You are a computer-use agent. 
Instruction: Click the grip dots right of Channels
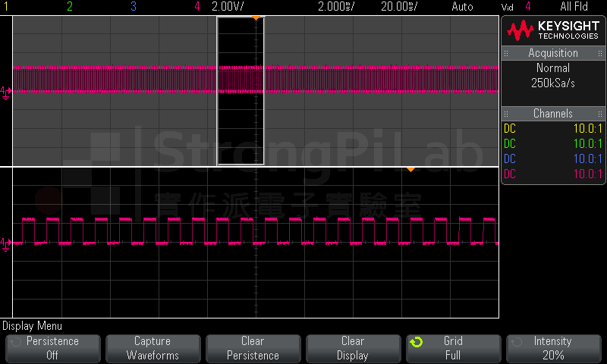coord(600,114)
